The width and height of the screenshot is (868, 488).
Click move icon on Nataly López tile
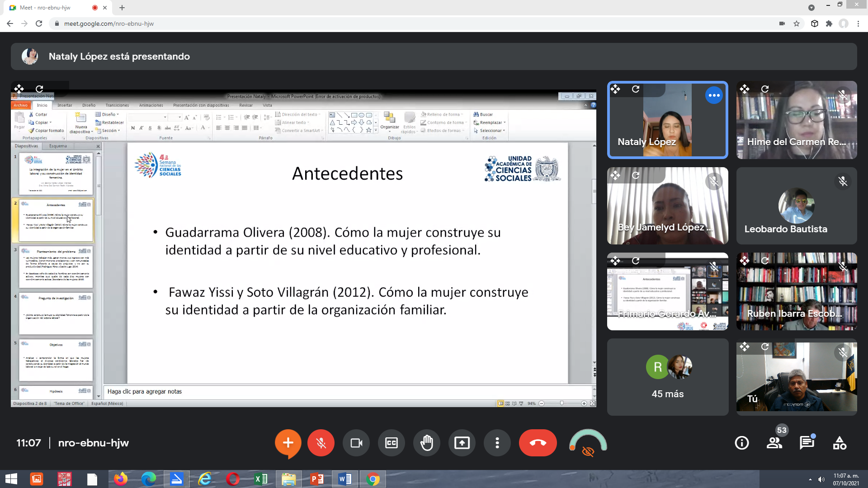pyautogui.click(x=615, y=89)
